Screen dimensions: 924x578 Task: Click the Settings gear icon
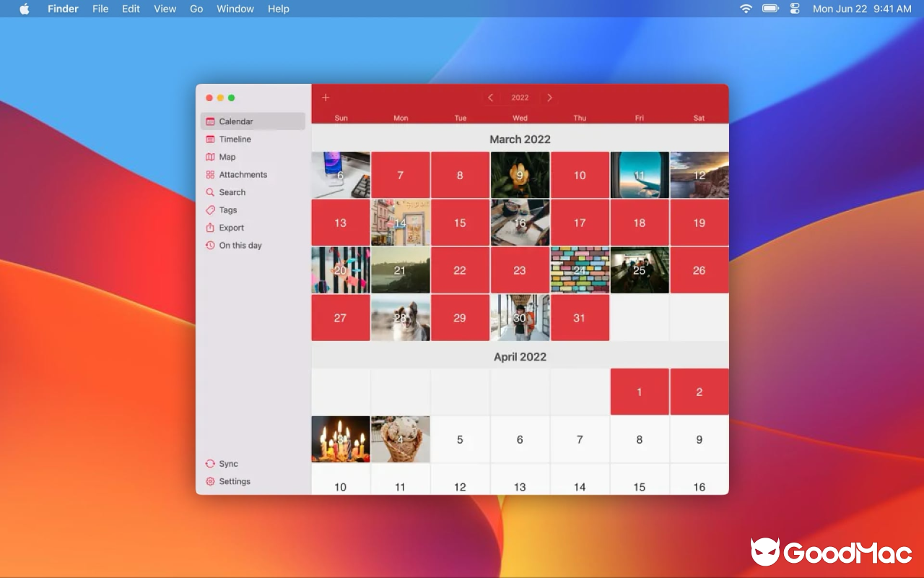pyautogui.click(x=210, y=481)
